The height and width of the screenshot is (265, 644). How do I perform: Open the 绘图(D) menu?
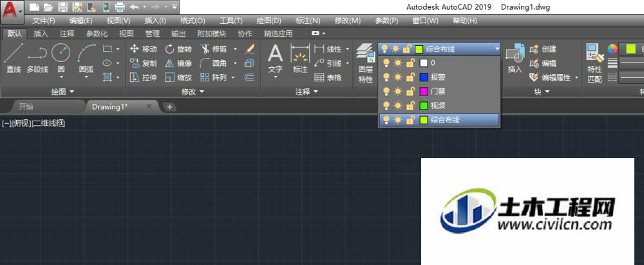pos(269,21)
